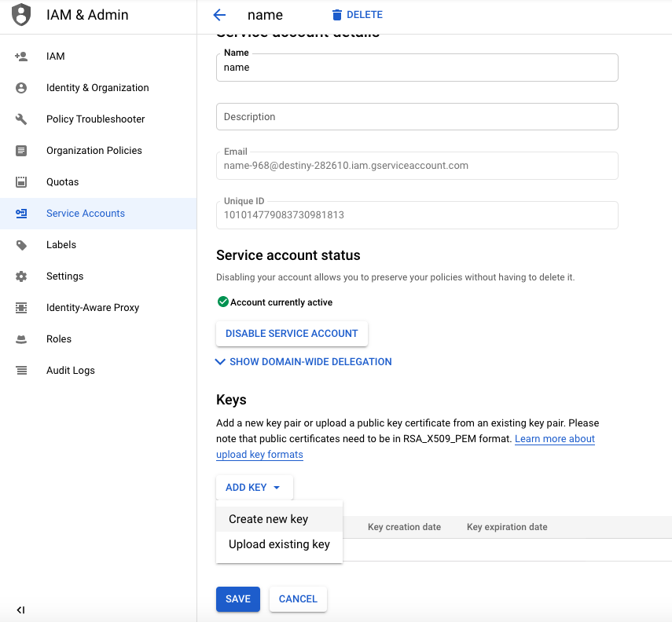Click the Settings gear icon
The height and width of the screenshot is (622, 672).
pyautogui.click(x=21, y=276)
